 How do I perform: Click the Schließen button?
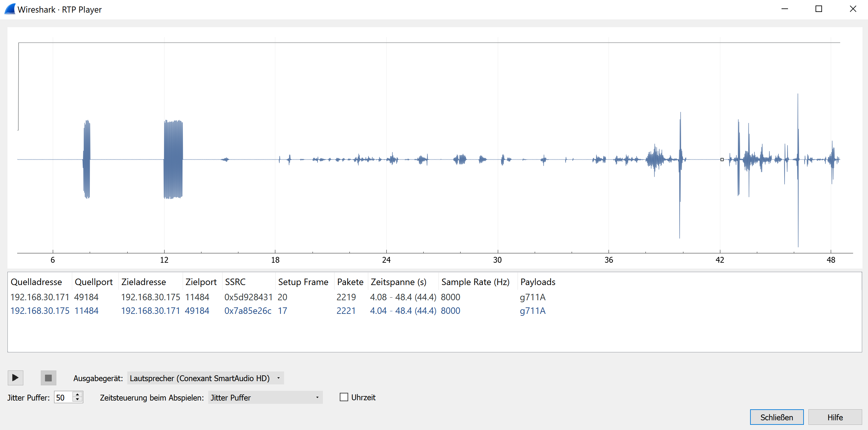click(x=777, y=417)
